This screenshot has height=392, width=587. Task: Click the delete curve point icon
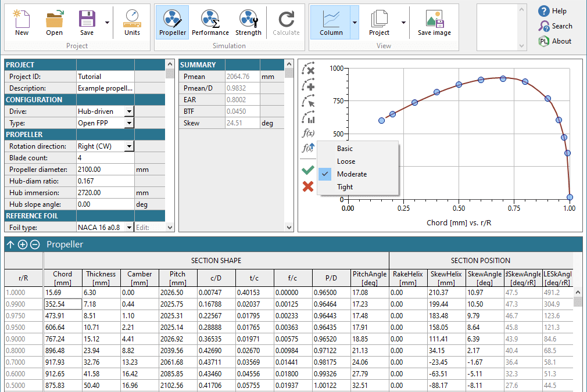click(309, 69)
